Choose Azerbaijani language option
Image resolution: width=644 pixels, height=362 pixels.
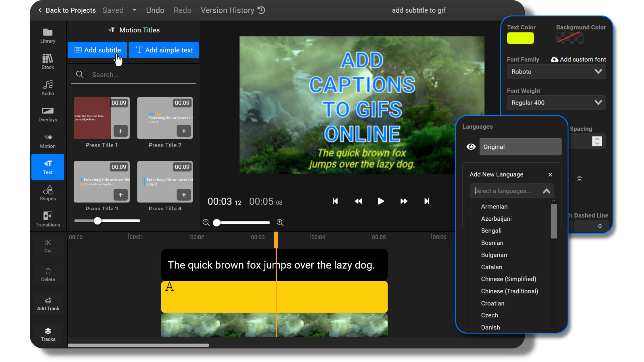pos(496,219)
